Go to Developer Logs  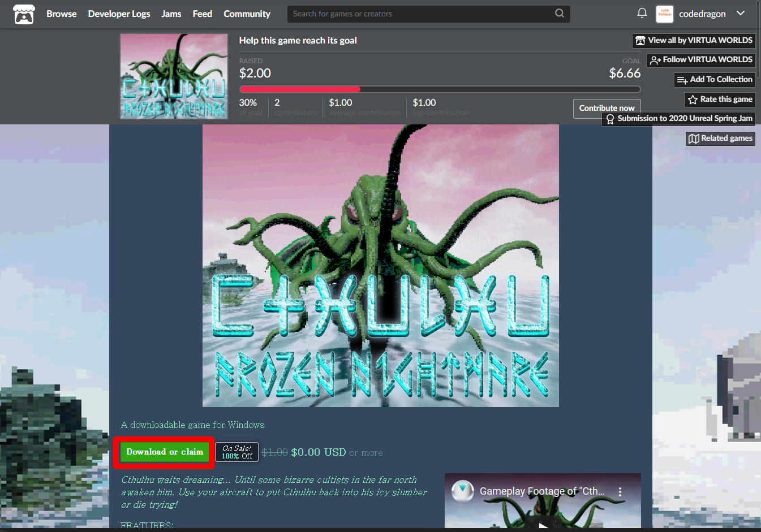tap(119, 14)
